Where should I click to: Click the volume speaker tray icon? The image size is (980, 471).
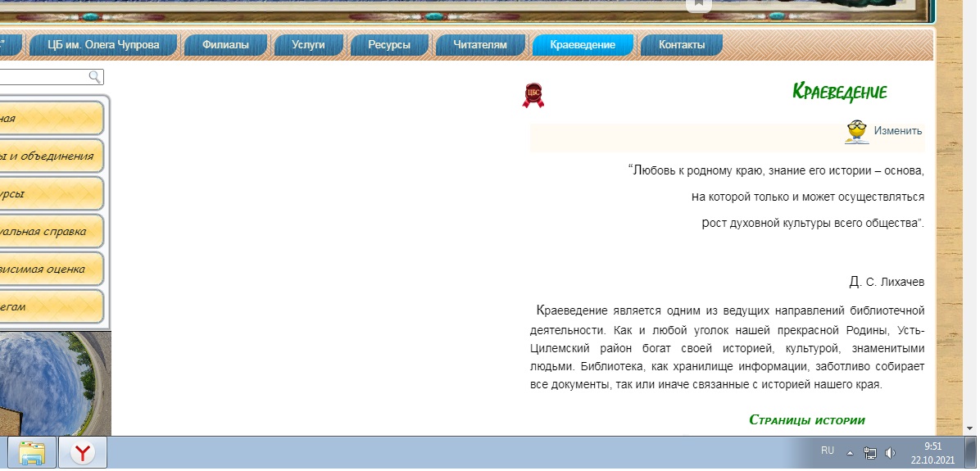pos(890,453)
